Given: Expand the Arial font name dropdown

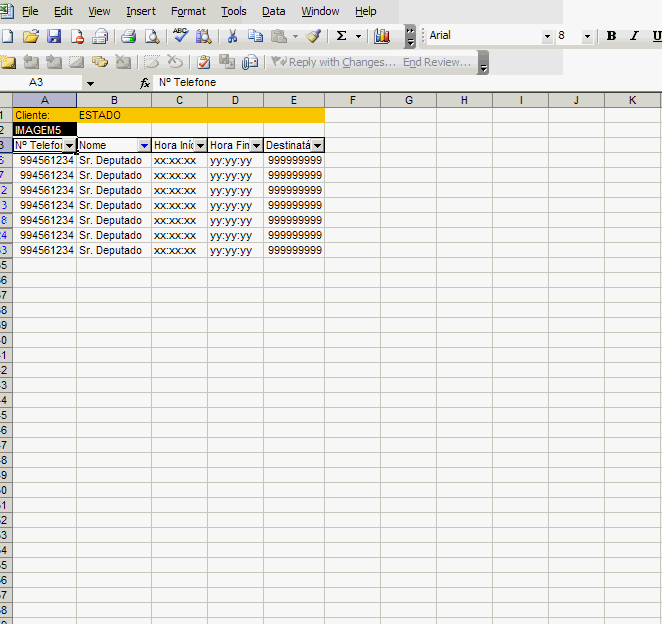Looking at the screenshot, I should (x=547, y=36).
